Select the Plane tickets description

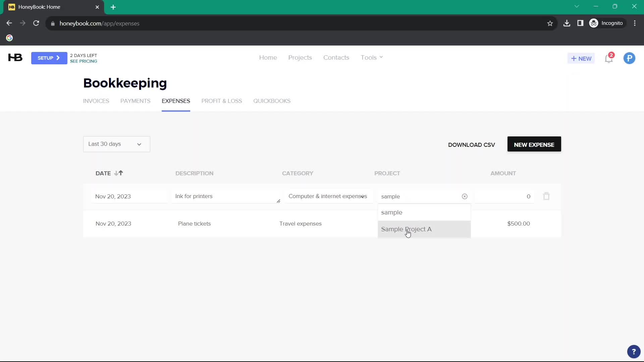194,224
